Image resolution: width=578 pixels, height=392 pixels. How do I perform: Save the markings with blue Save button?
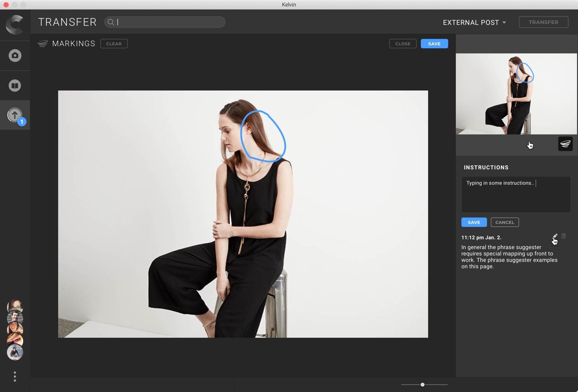[434, 44]
